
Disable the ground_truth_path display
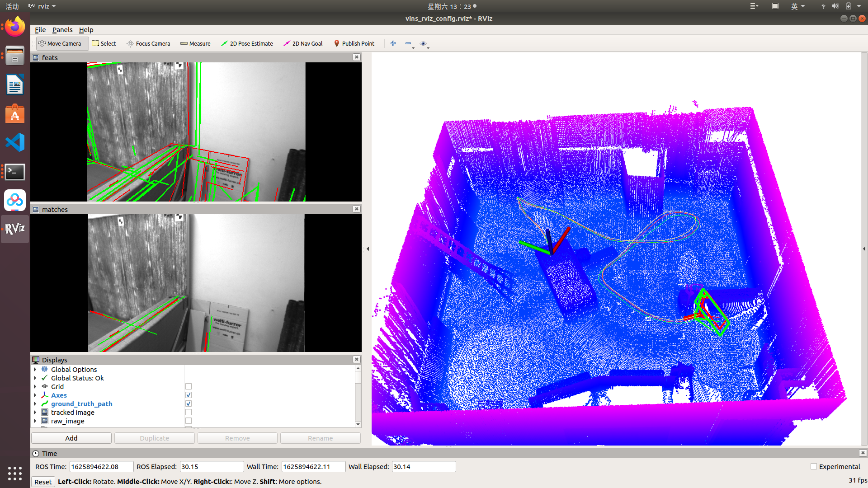(x=188, y=404)
